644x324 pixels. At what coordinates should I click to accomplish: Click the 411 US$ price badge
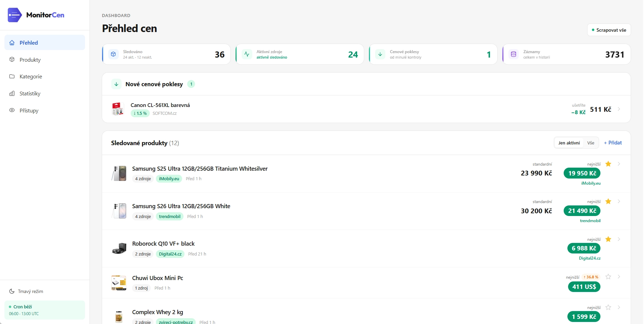point(584,287)
